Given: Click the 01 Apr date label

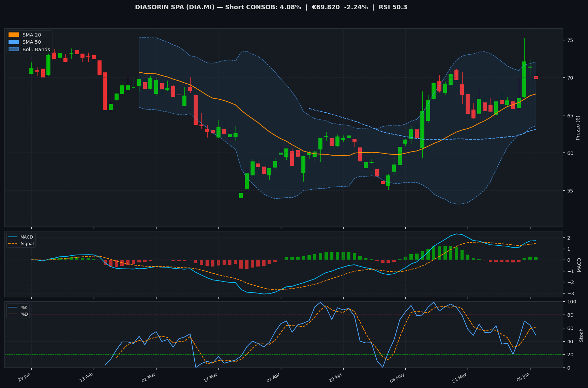Looking at the screenshot, I should tap(273, 377).
